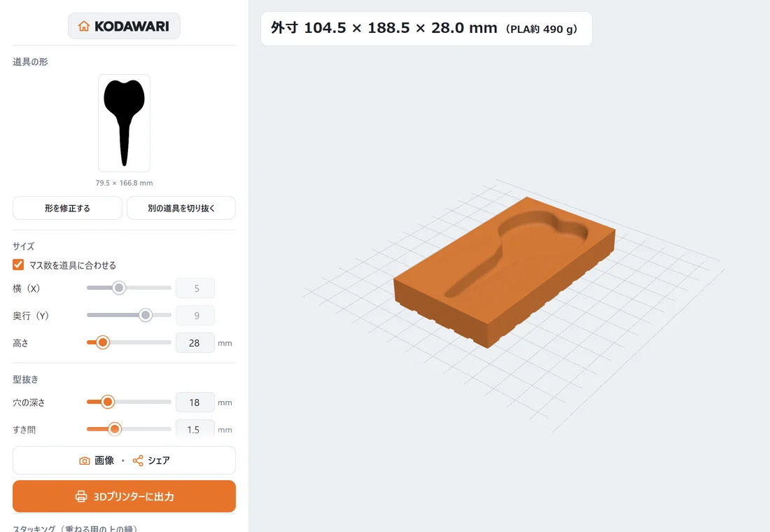This screenshot has height=532, width=770.
Task: Click the 79.5 × 166.8 mm size text
Action: pyautogui.click(x=124, y=183)
